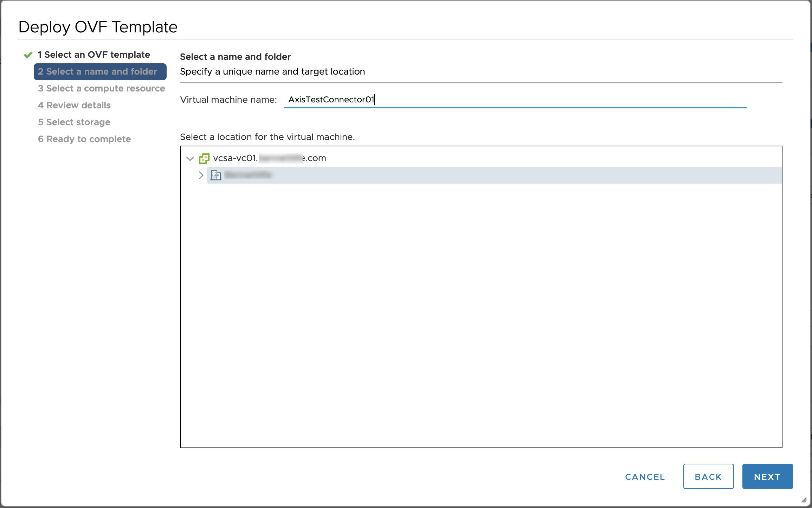812x508 pixels.
Task: Select the vcsa-vc01 vCenter server entry
Action: (269, 158)
